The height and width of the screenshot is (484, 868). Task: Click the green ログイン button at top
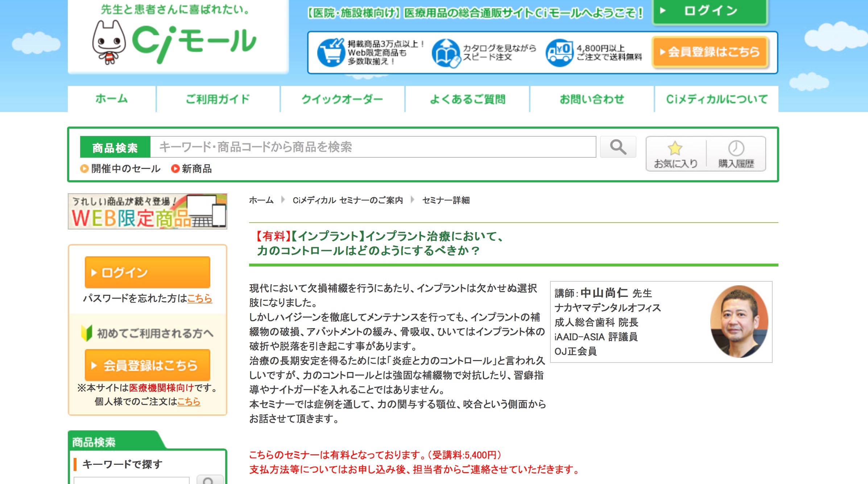point(710,12)
